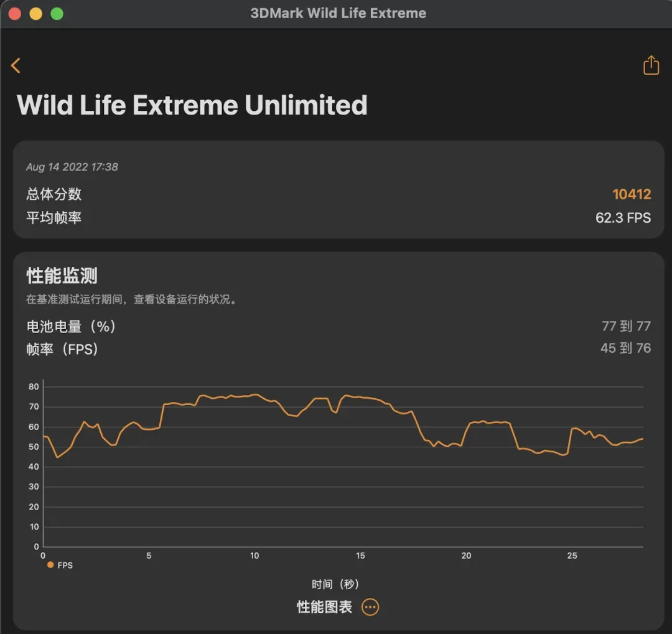Image resolution: width=672 pixels, height=634 pixels.
Task: Click the overall score value 10412
Action: [632, 194]
